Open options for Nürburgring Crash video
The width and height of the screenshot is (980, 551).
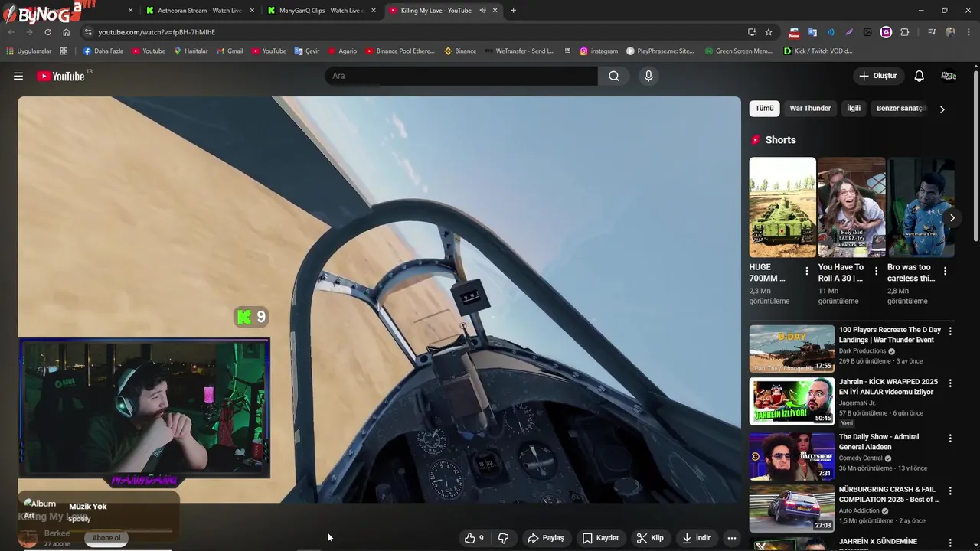click(x=950, y=491)
